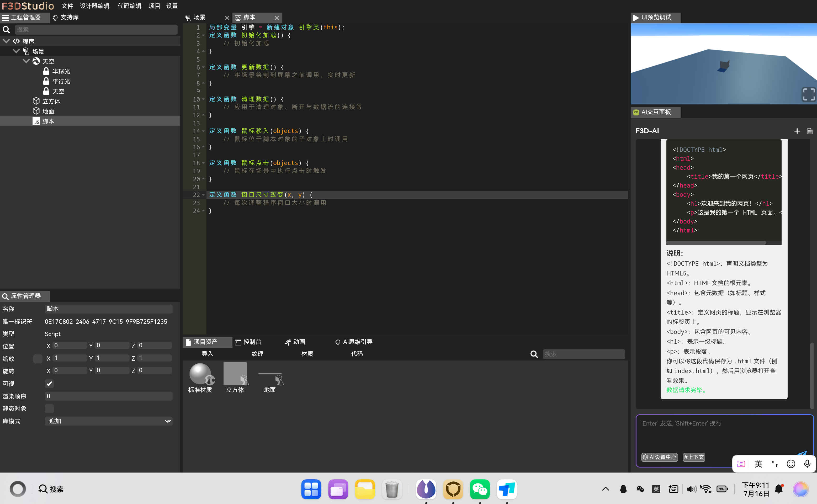The width and height of the screenshot is (817, 504).
Task: Open the file manager folder in taskbar
Action: (365, 489)
